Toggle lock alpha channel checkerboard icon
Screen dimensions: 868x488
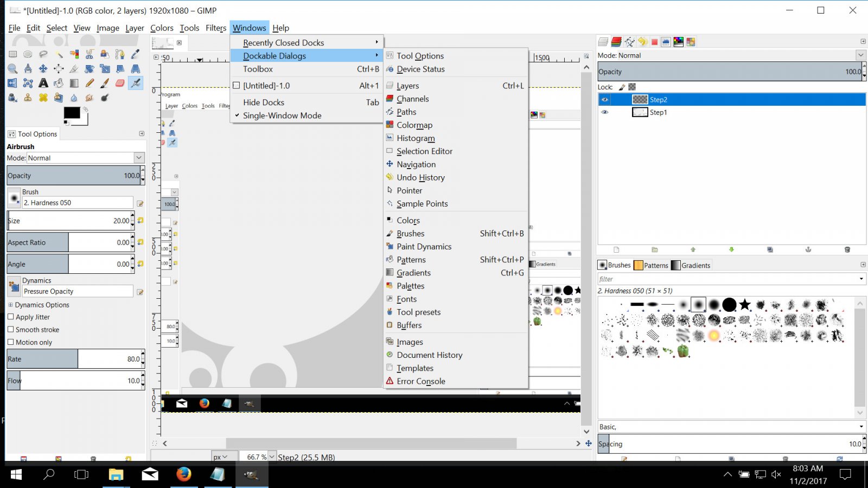[x=632, y=87]
